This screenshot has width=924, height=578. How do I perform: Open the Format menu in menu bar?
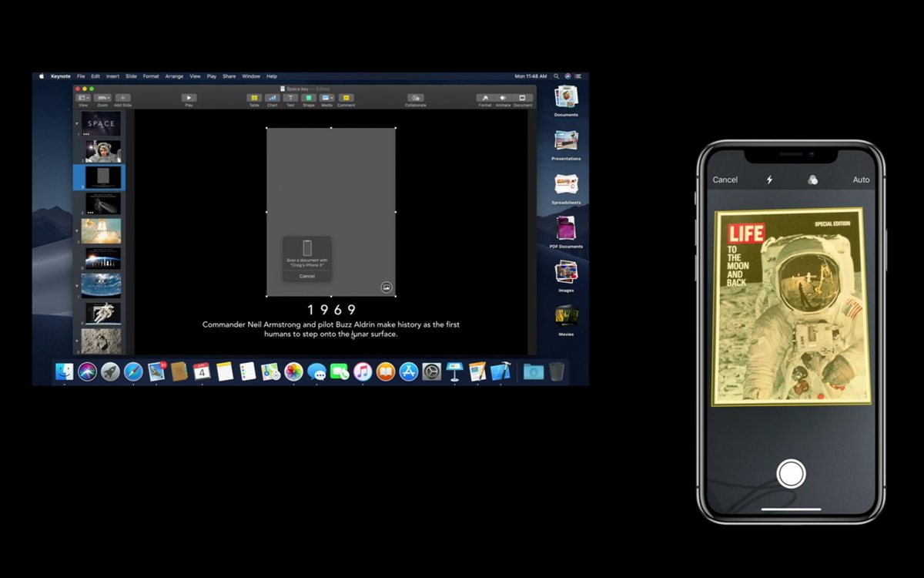click(151, 76)
